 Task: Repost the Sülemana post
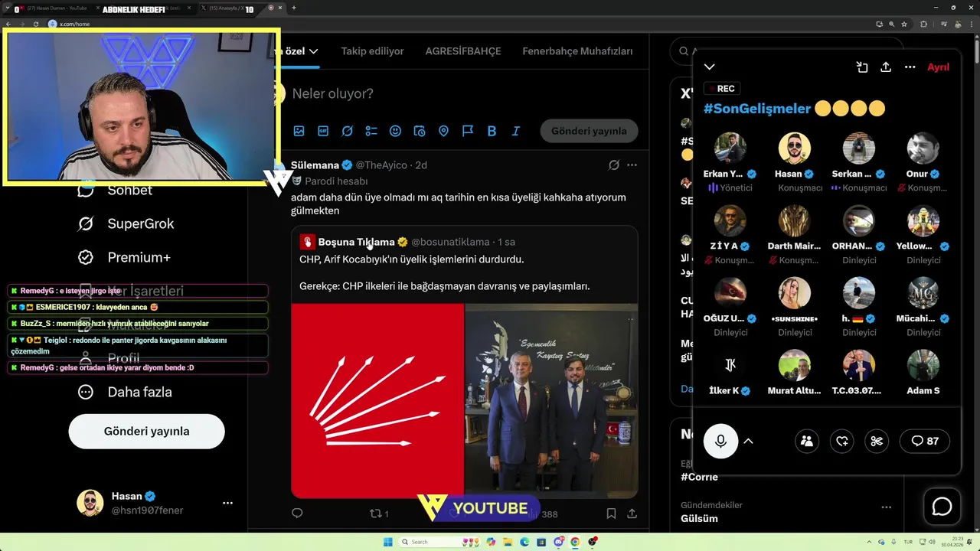[375, 514]
